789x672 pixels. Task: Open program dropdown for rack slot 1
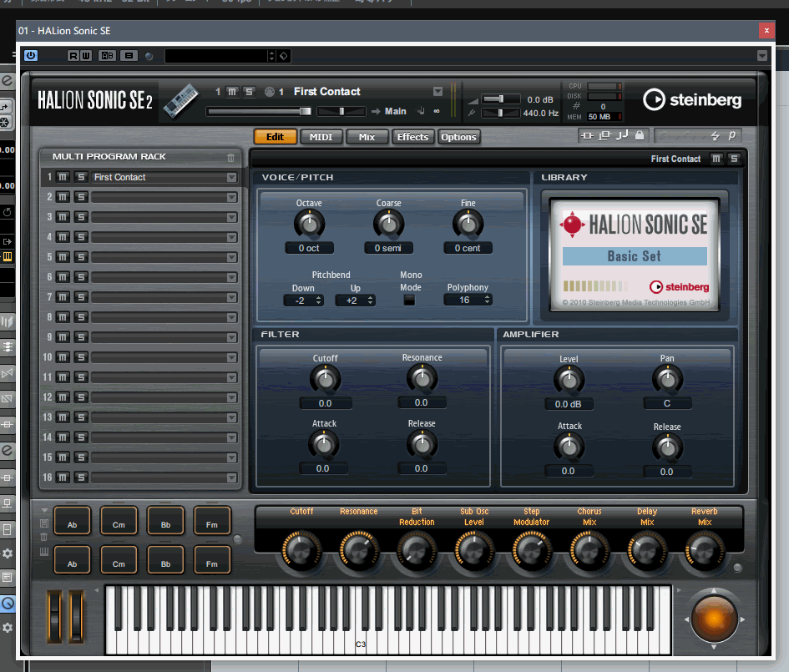231,178
